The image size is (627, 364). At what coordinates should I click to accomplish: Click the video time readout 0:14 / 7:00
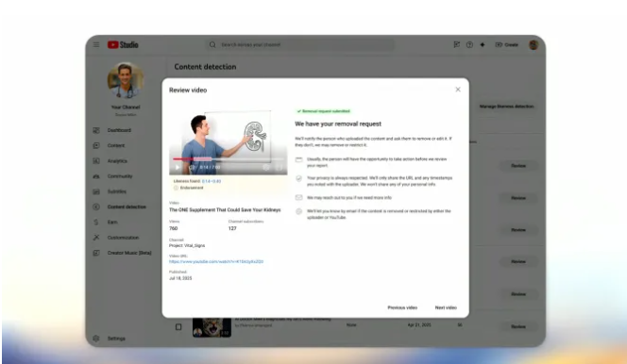coord(210,167)
